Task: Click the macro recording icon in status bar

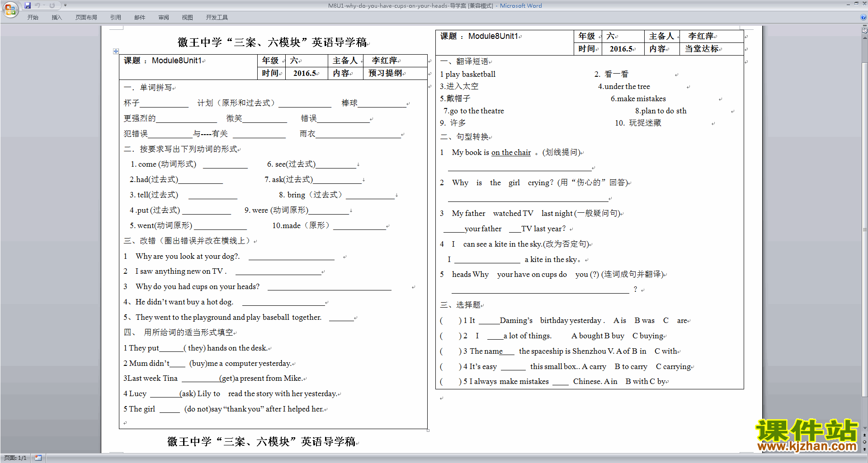Action: click(38, 458)
